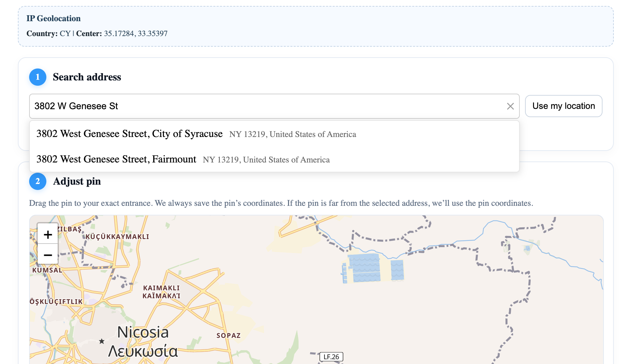This screenshot has width=629, height=364.
Task: Zoom in on the map
Action: coord(48,235)
